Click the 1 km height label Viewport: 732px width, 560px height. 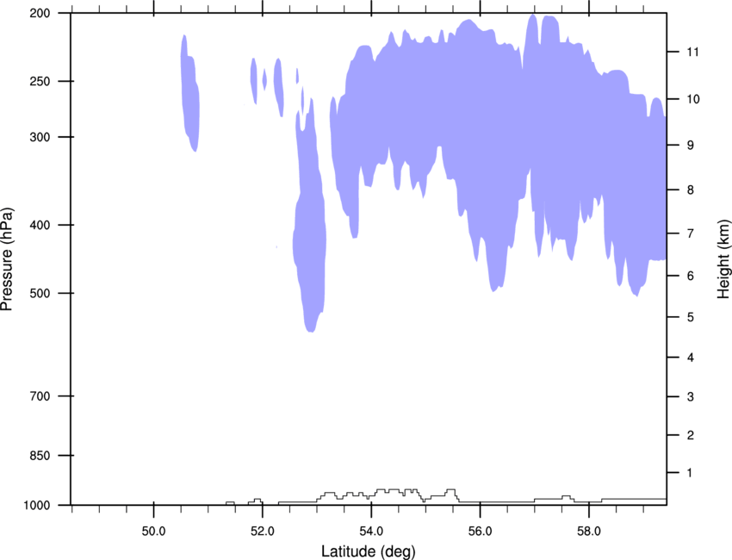(690, 473)
